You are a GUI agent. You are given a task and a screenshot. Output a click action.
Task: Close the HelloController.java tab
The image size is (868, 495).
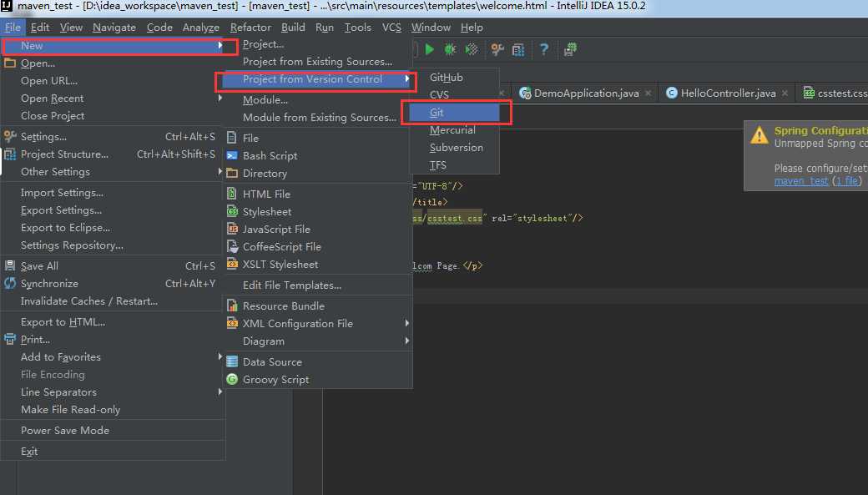(785, 93)
